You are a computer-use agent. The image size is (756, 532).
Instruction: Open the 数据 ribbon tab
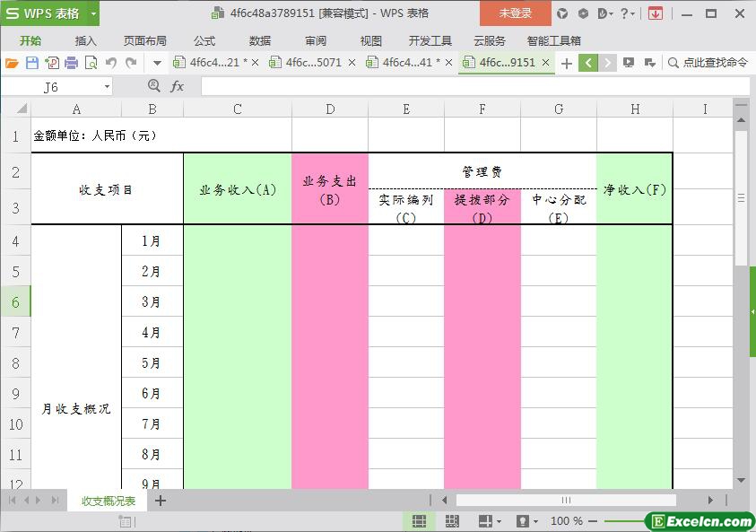tap(260, 41)
